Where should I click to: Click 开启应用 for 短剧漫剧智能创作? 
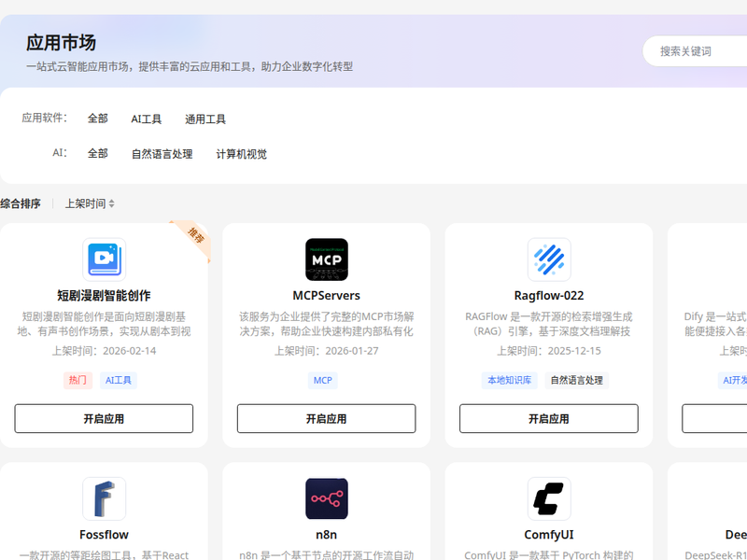(x=104, y=418)
